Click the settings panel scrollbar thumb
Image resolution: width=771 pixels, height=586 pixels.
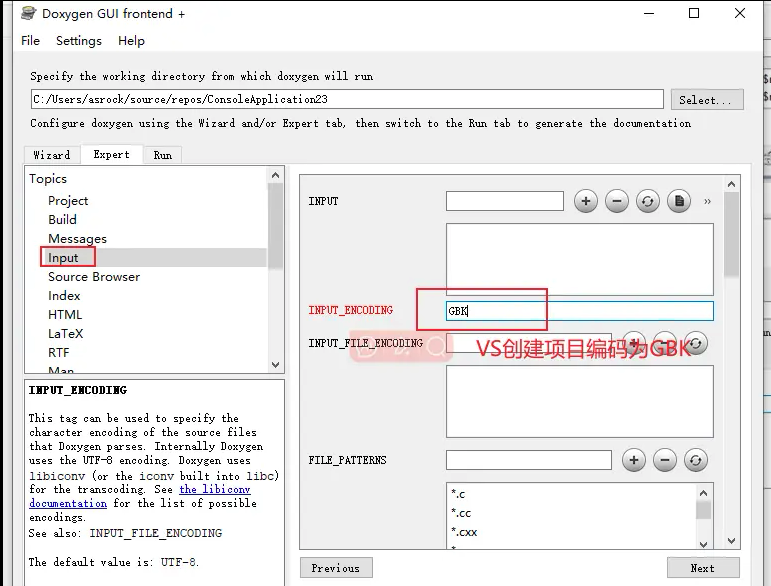pos(732,234)
